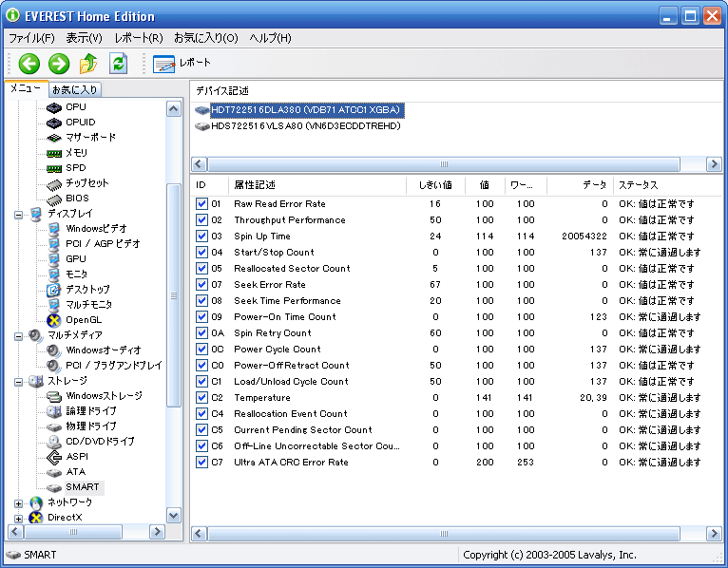Sort by the ステータス column header

pos(667,185)
